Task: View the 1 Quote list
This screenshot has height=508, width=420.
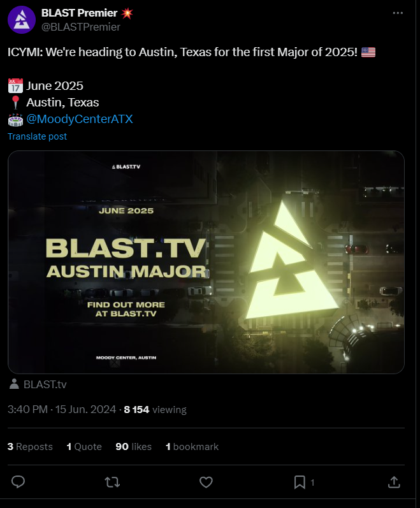Action: click(84, 446)
